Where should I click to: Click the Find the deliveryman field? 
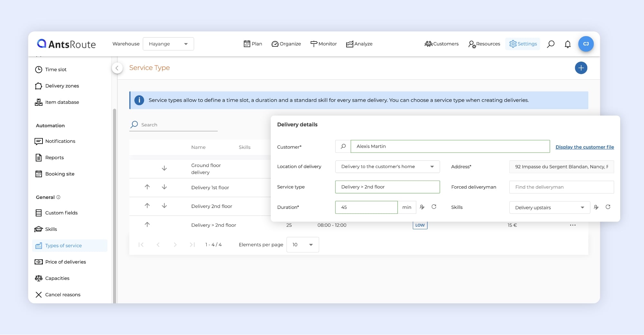click(561, 187)
